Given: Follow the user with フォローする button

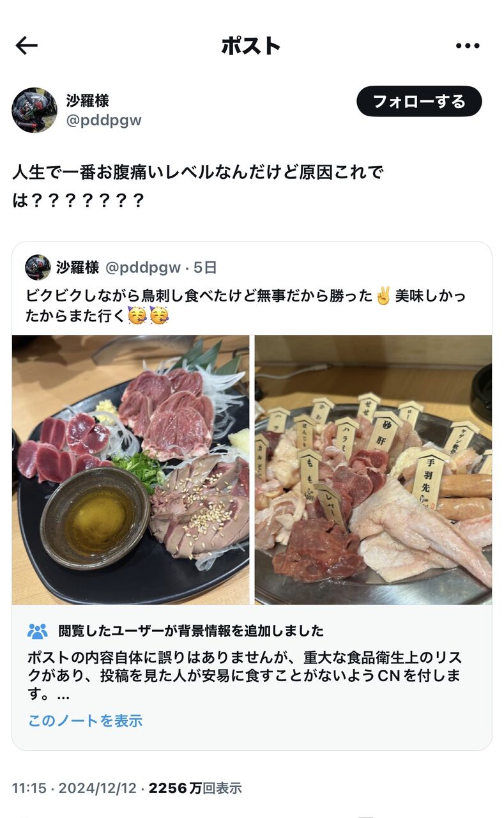Looking at the screenshot, I should click(x=419, y=101).
